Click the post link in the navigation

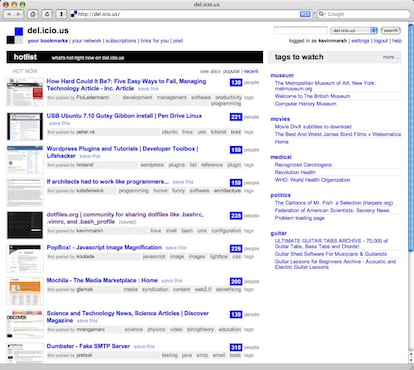[x=178, y=41]
